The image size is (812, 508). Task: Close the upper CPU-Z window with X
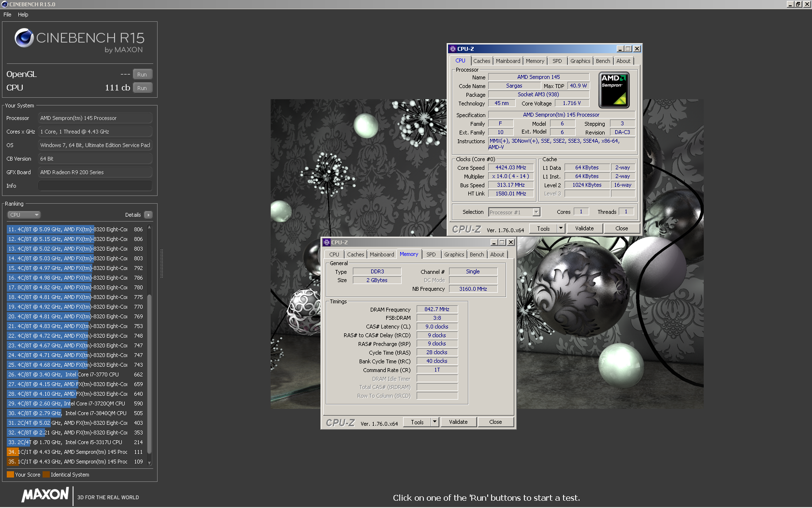pos(637,49)
